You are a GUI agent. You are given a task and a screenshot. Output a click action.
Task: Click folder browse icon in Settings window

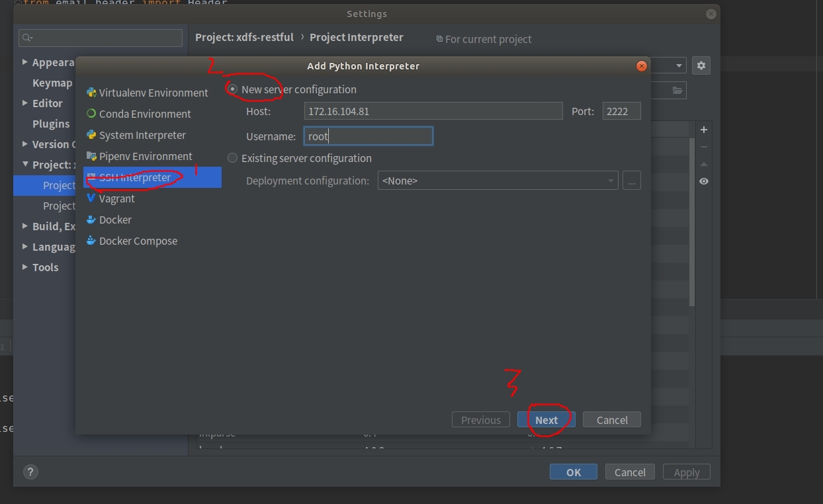[x=677, y=91]
